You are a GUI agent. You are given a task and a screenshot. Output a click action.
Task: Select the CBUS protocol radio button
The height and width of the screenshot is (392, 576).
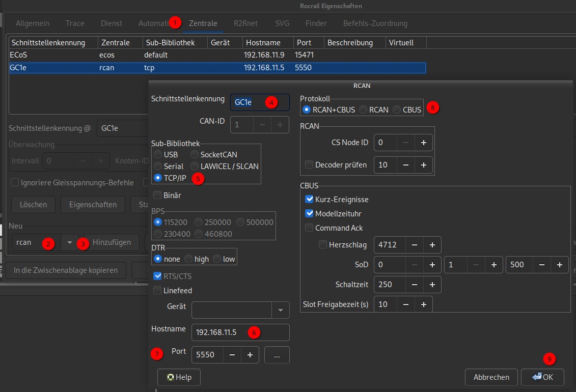point(397,109)
